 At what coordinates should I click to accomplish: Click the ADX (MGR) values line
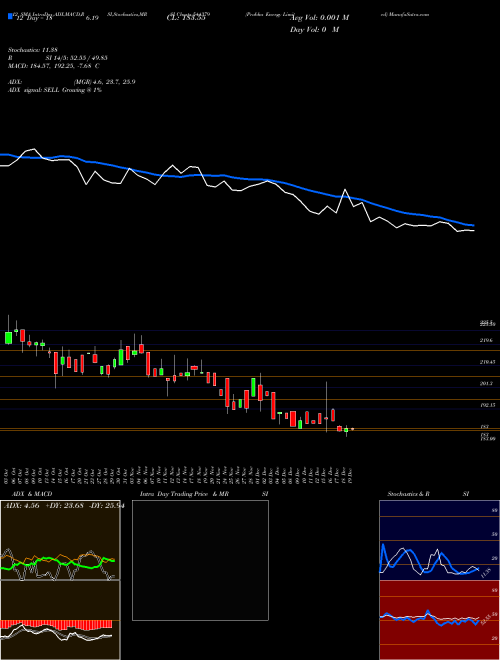pos(72,82)
